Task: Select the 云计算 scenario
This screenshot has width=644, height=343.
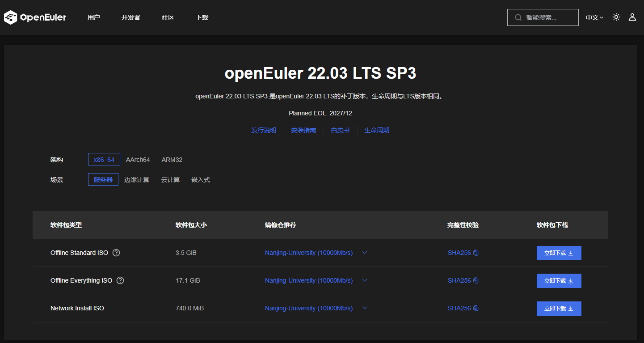Action: coord(171,180)
